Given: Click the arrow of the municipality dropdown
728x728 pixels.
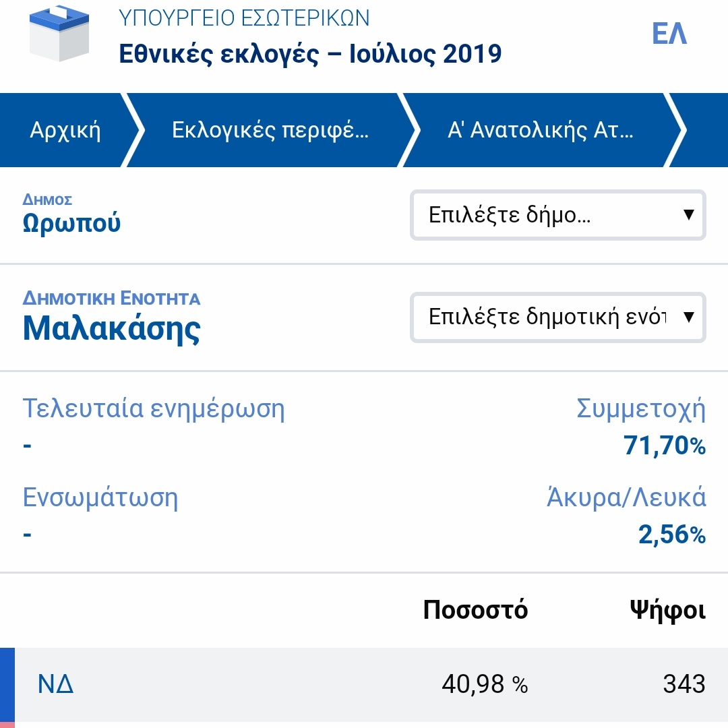Looking at the screenshot, I should (x=688, y=215).
